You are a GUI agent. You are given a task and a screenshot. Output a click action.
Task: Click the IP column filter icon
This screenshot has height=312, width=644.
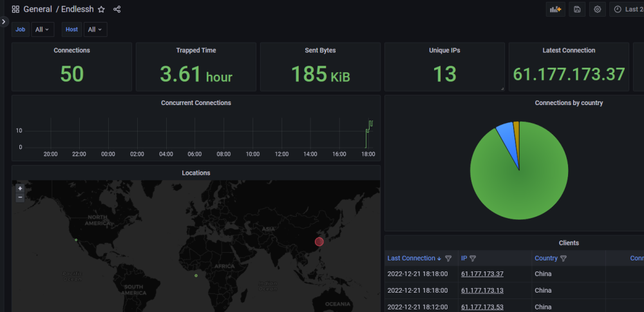tap(473, 258)
